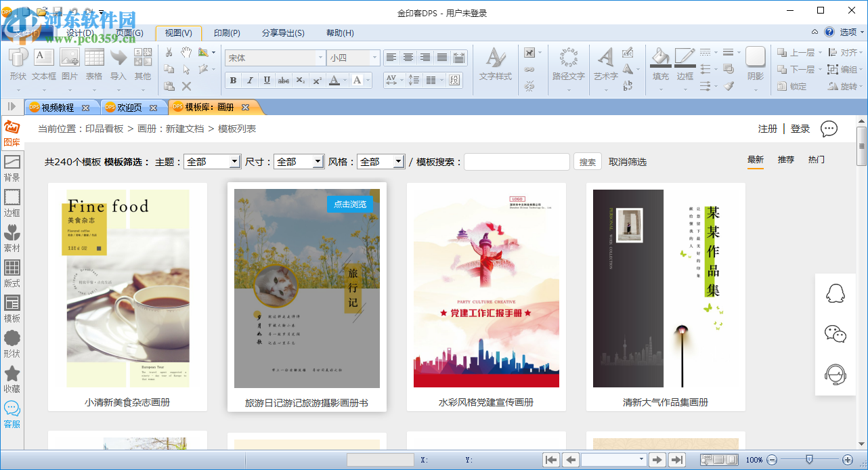
Task: Click the zoom slider handle
Action: click(808, 459)
